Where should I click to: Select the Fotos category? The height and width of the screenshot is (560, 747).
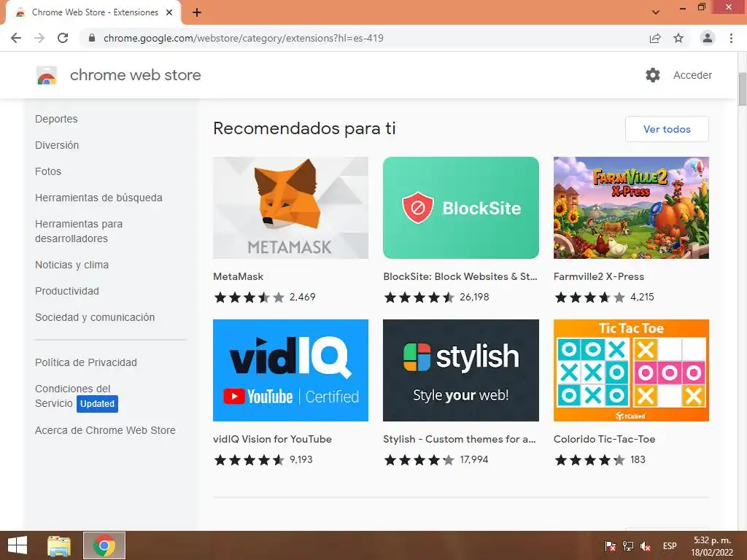(x=48, y=171)
